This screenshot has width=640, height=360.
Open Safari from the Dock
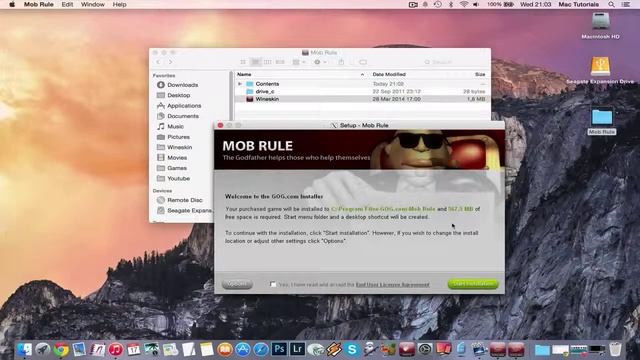[x=261, y=349]
